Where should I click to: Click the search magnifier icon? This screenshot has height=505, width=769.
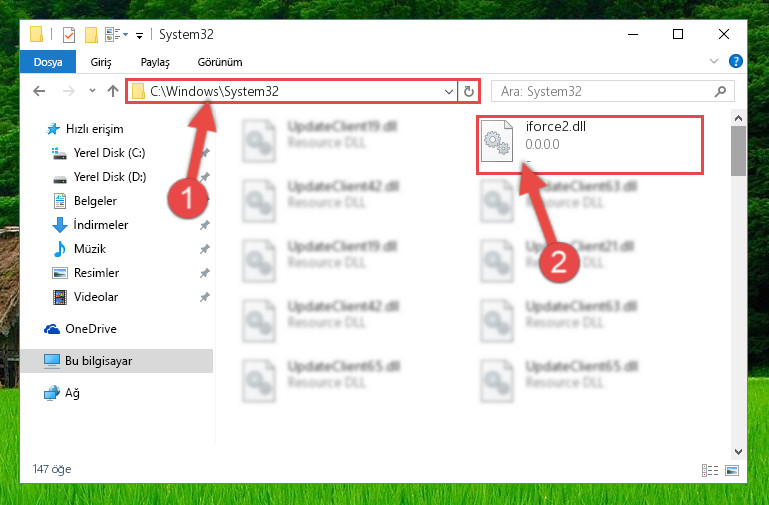[720, 91]
